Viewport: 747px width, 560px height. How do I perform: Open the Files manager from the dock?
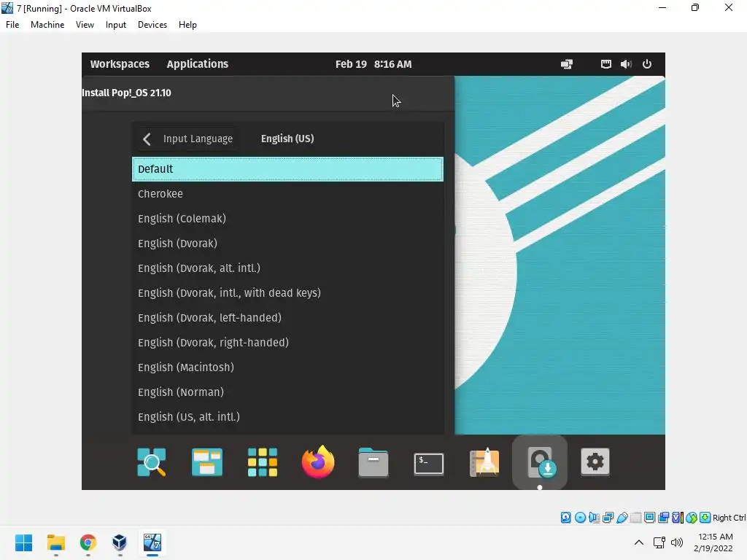[373, 462]
